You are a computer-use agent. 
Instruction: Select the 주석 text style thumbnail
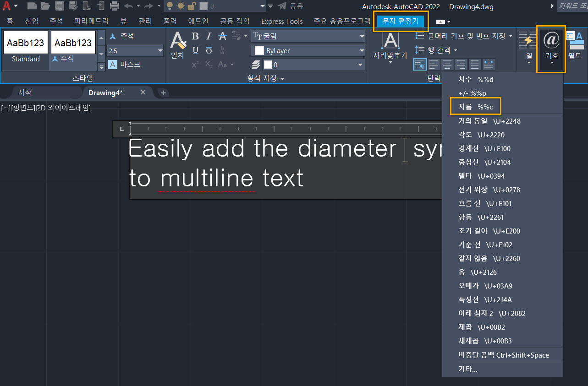point(73,48)
